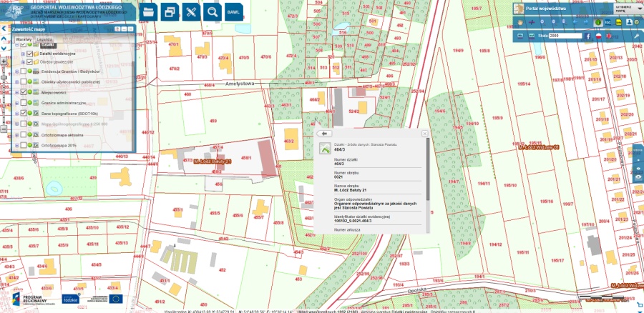Open the Wybierz mapę dropdown
Screen dimensions: 644x313
tap(628, 8)
